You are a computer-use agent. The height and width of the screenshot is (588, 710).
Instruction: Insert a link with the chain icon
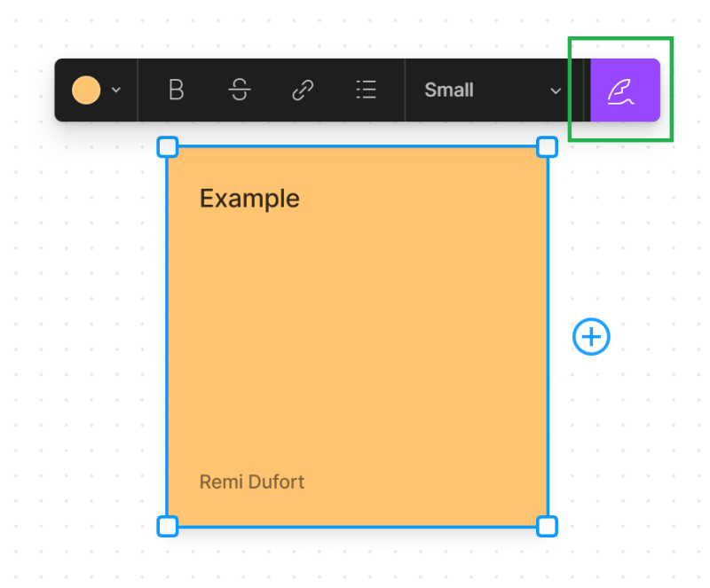point(303,90)
